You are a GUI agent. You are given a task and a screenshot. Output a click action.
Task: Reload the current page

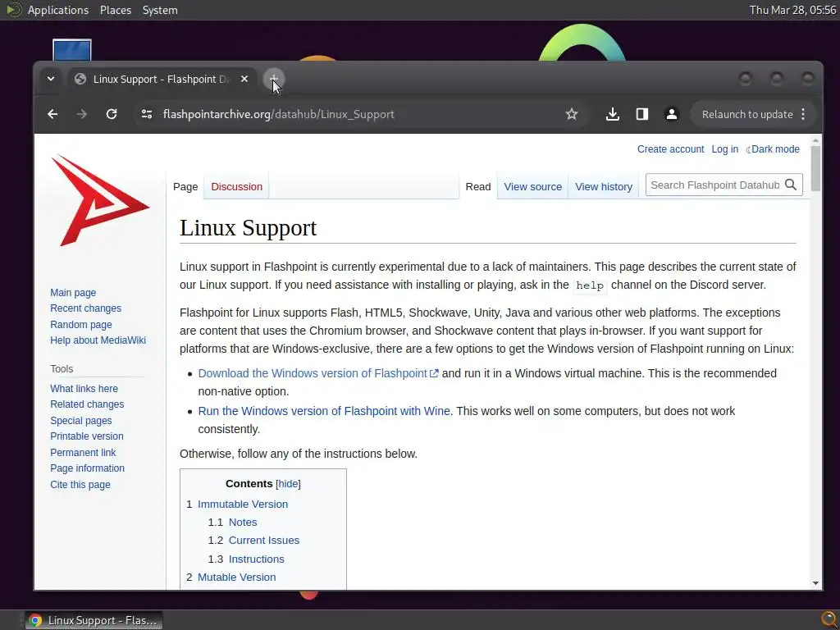[112, 114]
